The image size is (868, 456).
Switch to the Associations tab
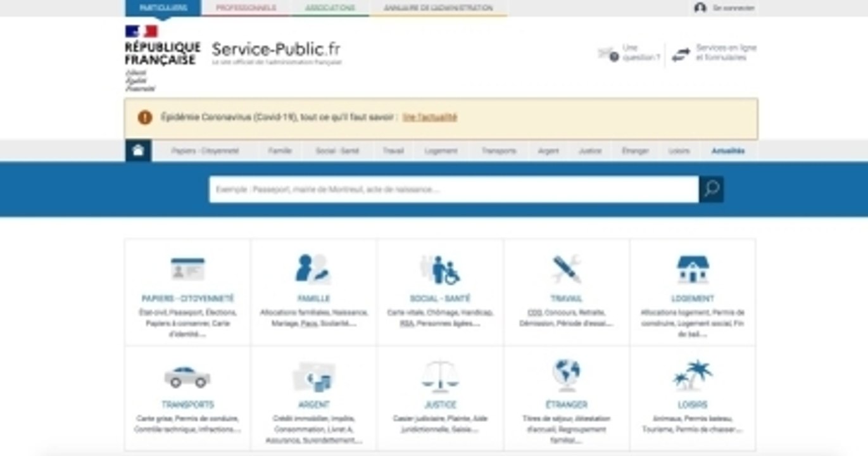click(x=330, y=8)
